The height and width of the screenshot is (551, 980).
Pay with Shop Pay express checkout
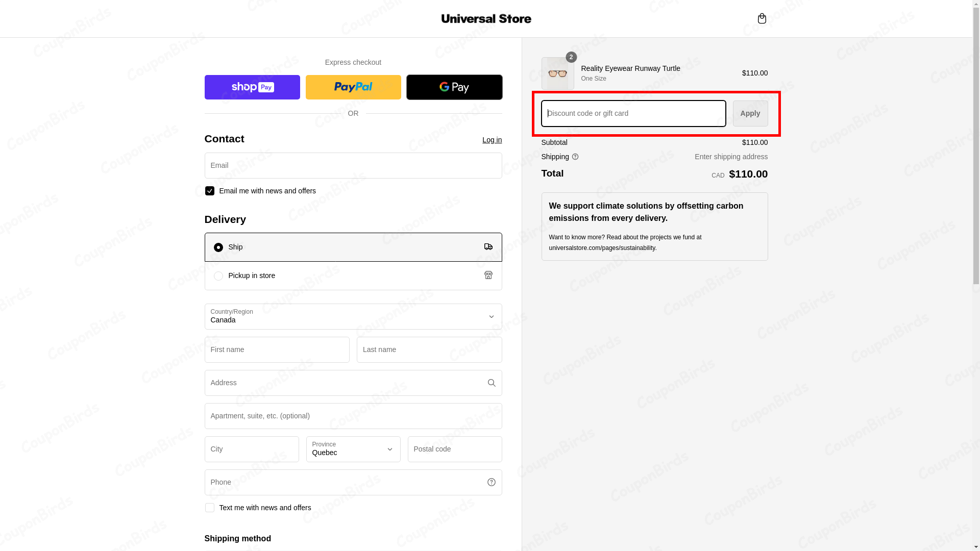tap(252, 87)
